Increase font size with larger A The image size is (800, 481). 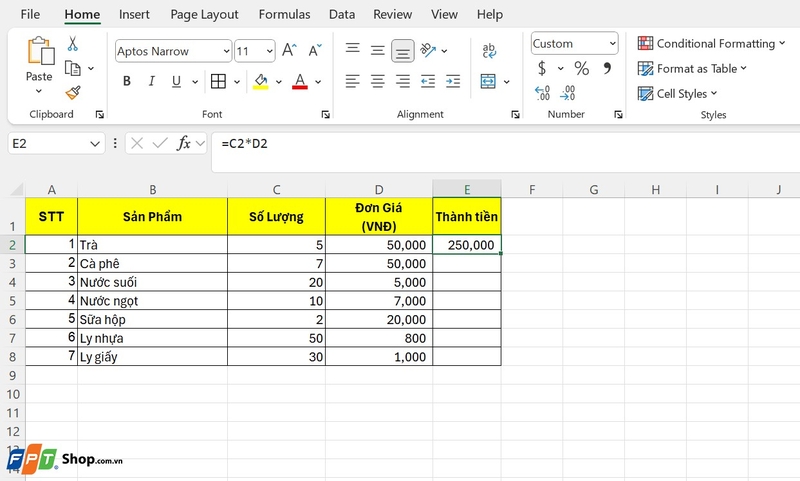pyautogui.click(x=289, y=50)
